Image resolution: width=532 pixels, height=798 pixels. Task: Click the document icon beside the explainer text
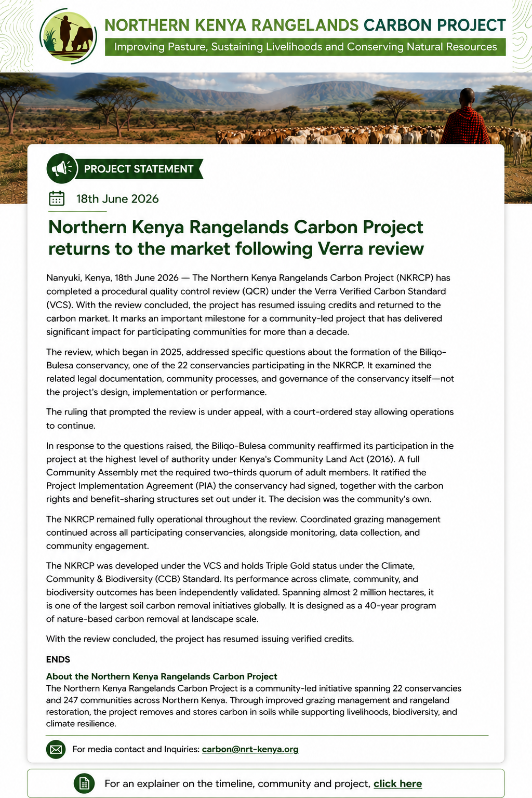(84, 783)
